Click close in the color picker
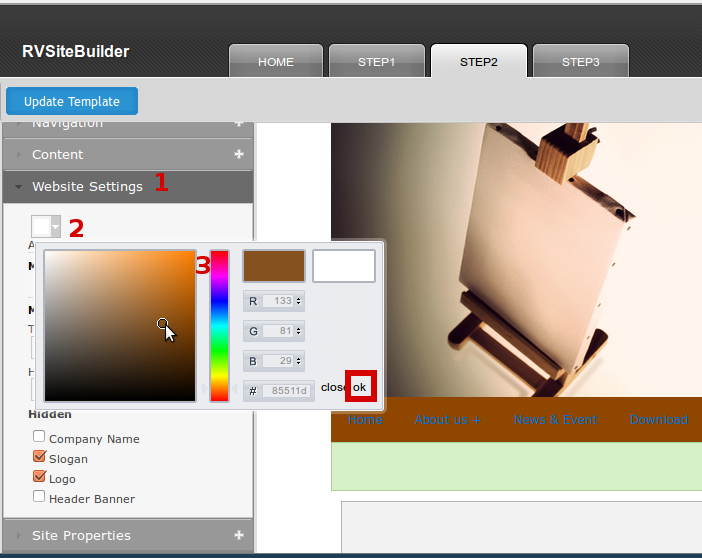This screenshot has height=558, width=702. click(333, 387)
